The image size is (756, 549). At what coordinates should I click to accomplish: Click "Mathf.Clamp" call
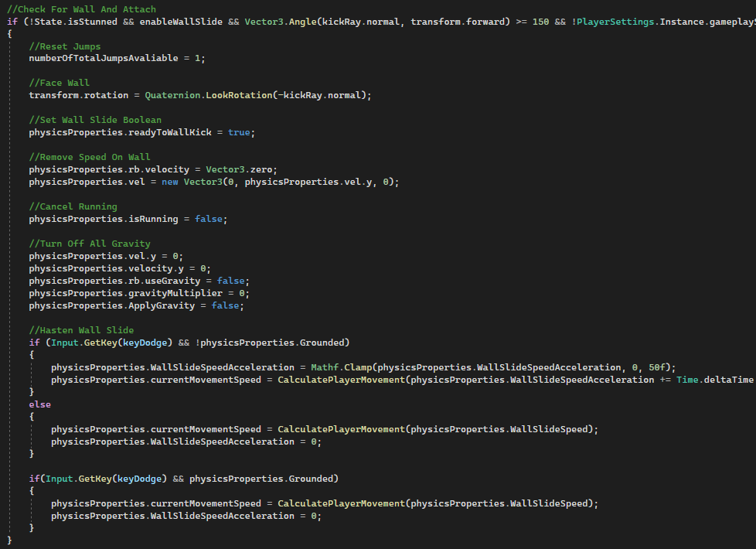click(x=342, y=367)
